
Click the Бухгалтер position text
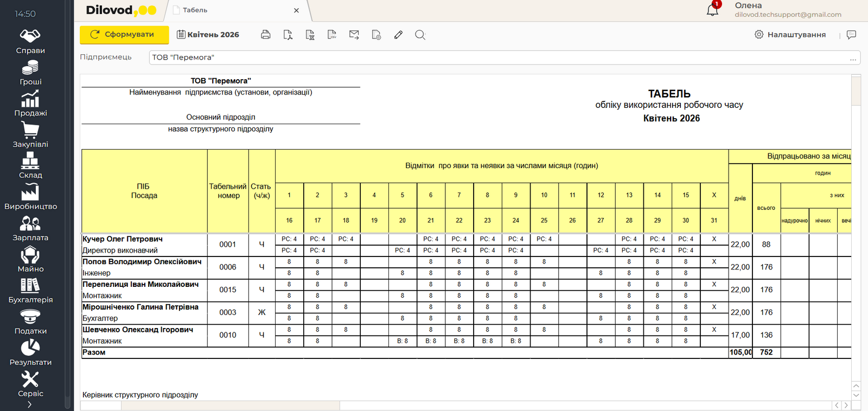pos(100,319)
